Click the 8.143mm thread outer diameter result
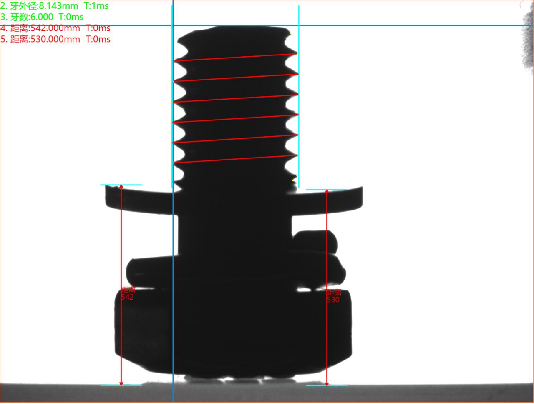 coord(54,6)
